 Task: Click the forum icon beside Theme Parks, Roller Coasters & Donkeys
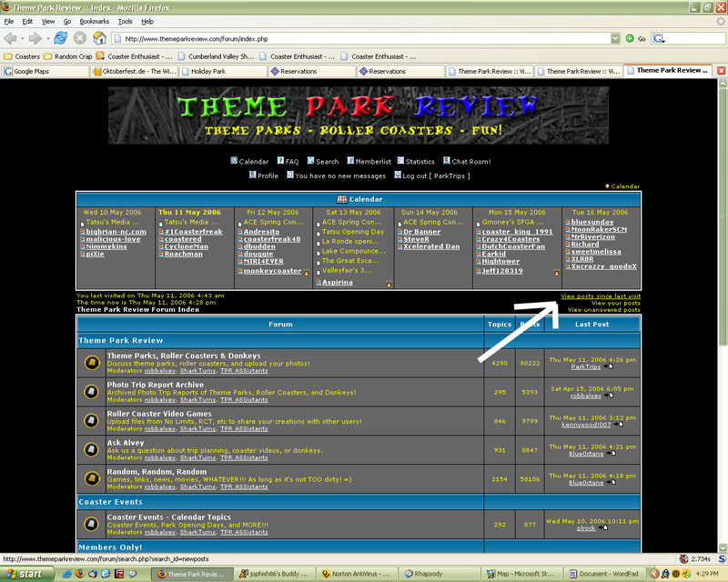tap(92, 362)
